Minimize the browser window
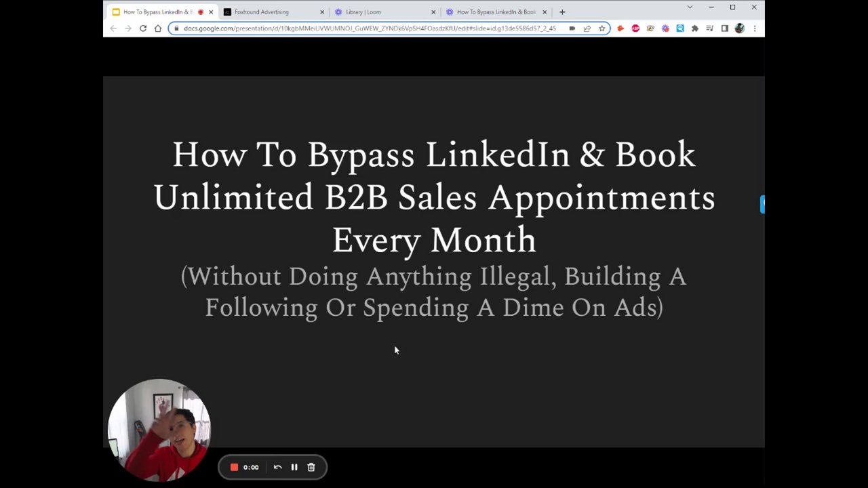868x488 pixels. click(711, 7)
